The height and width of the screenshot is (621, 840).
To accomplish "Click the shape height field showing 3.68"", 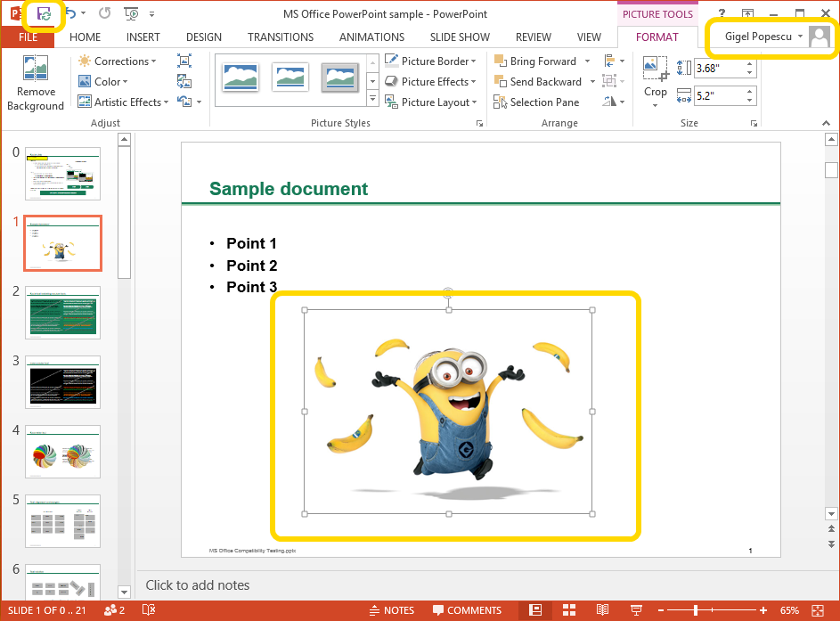I will tap(718, 68).
